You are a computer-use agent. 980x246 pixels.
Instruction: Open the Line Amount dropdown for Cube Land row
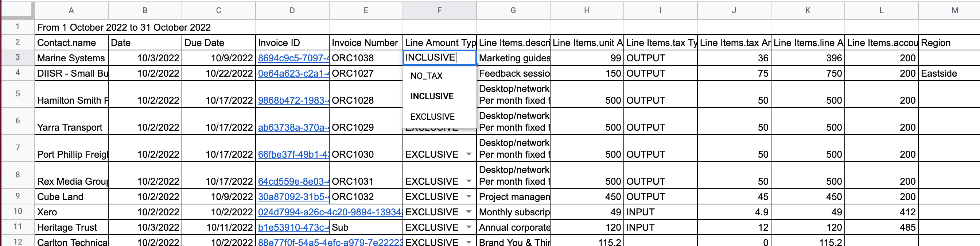coord(469,196)
